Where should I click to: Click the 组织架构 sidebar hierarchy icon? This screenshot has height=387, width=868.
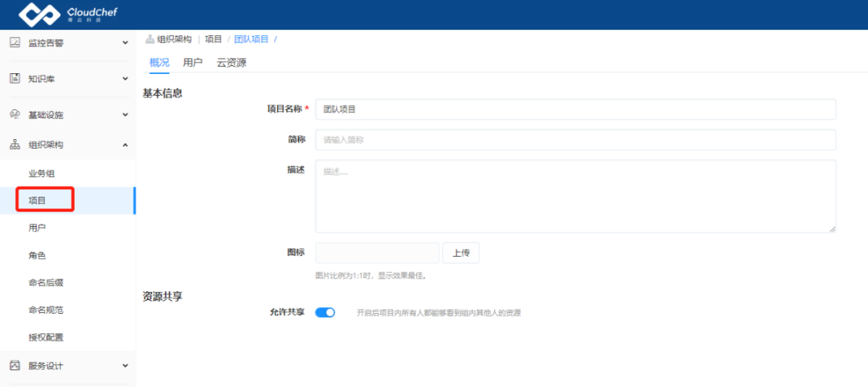15,145
